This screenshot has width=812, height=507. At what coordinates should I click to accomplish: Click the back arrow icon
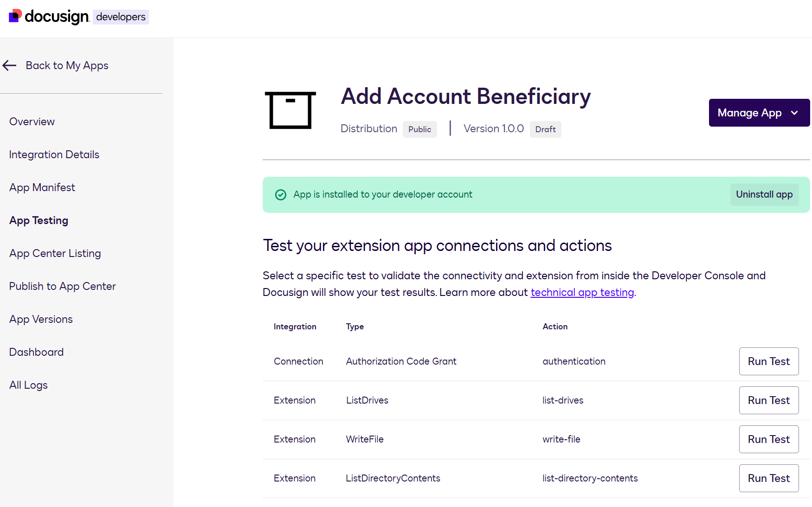pos(9,65)
